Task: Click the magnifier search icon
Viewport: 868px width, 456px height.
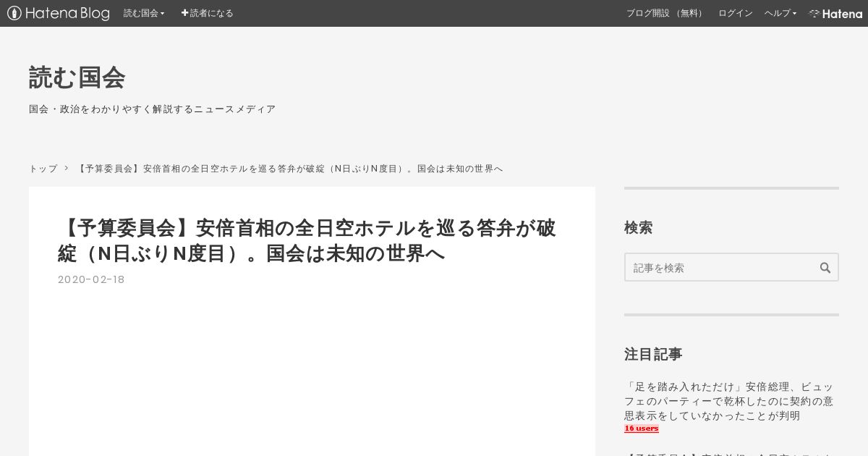Action: coord(825,267)
